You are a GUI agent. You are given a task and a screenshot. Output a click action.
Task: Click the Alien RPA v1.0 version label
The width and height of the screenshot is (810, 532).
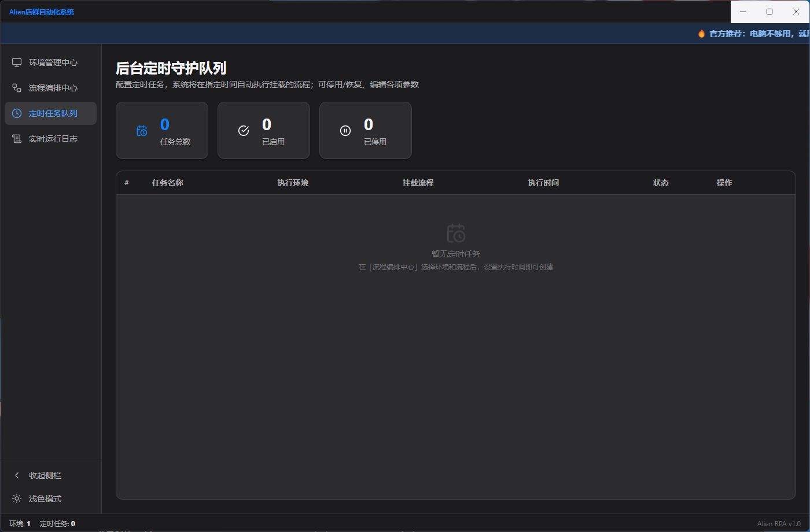pyautogui.click(x=779, y=524)
